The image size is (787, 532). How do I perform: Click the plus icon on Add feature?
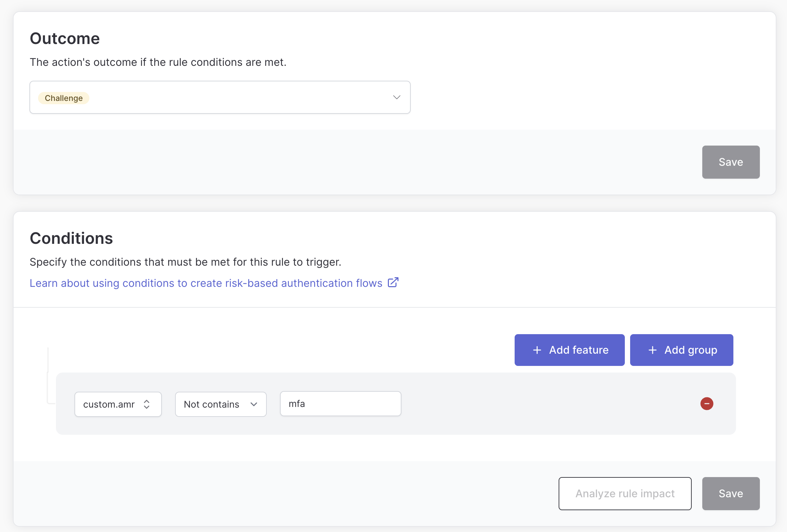(537, 350)
